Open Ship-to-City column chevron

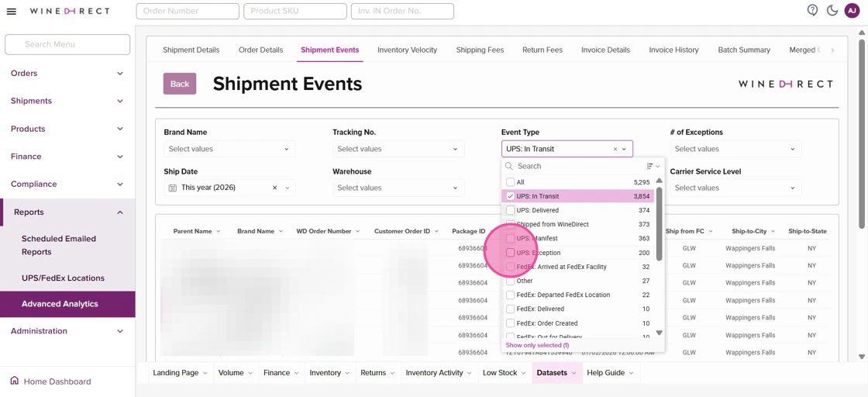pos(773,231)
